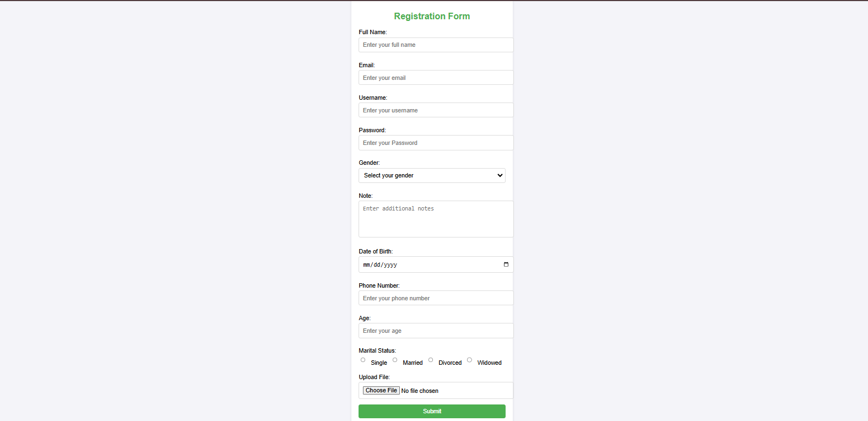
Task: Click the Note textarea
Action: tap(436, 219)
